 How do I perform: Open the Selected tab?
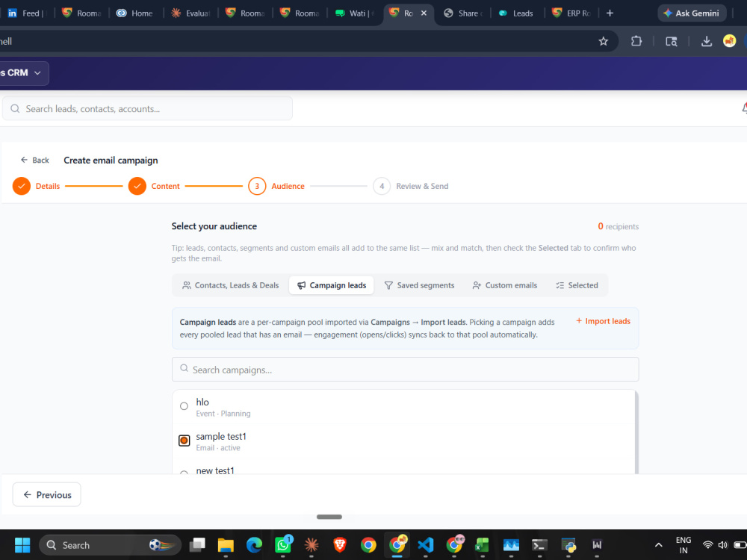click(x=577, y=285)
